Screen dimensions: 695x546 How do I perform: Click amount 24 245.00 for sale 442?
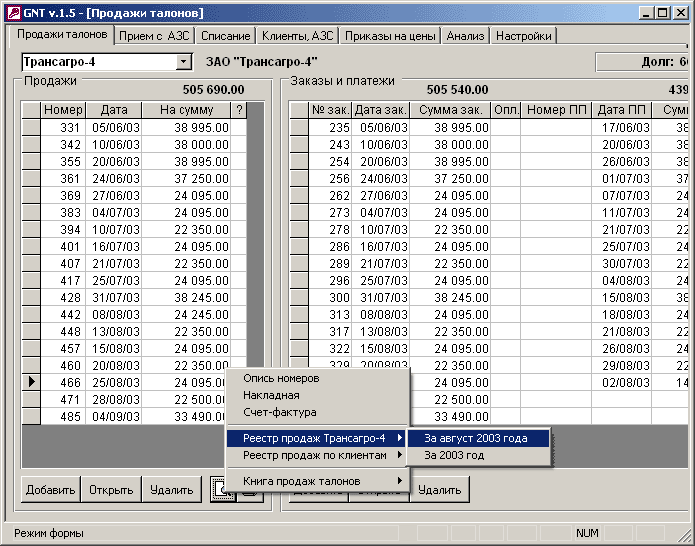point(187,315)
